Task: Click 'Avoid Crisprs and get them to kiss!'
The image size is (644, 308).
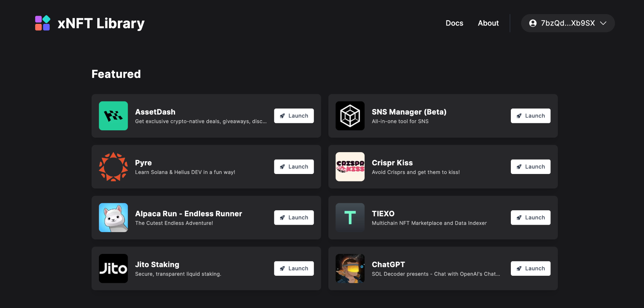Action: pos(416,172)
